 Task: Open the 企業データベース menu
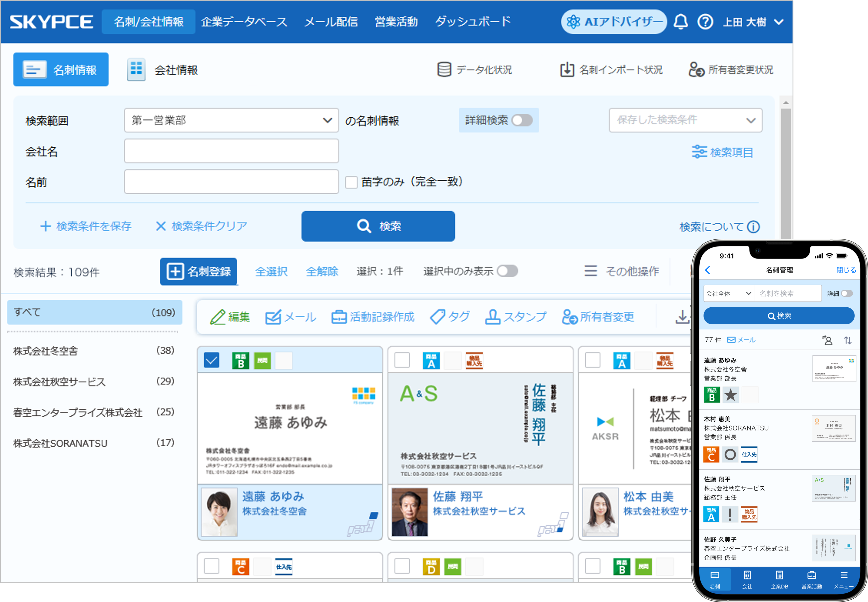(244, 22)
